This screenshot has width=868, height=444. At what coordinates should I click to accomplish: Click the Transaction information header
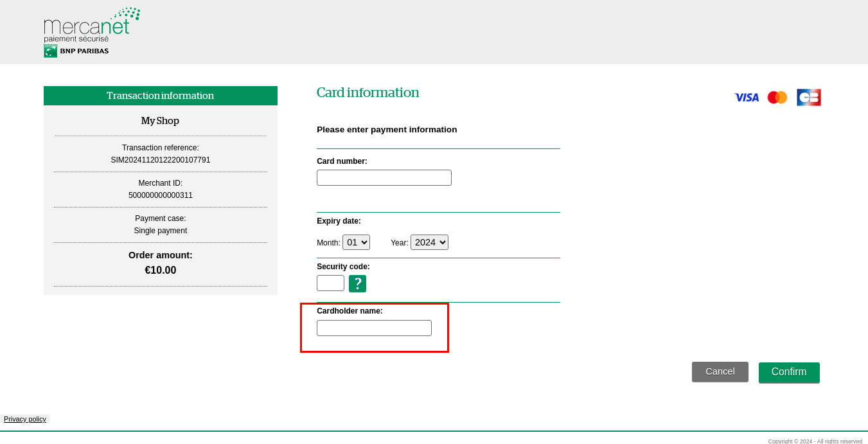pyautogui.click(x=160, y=95)
